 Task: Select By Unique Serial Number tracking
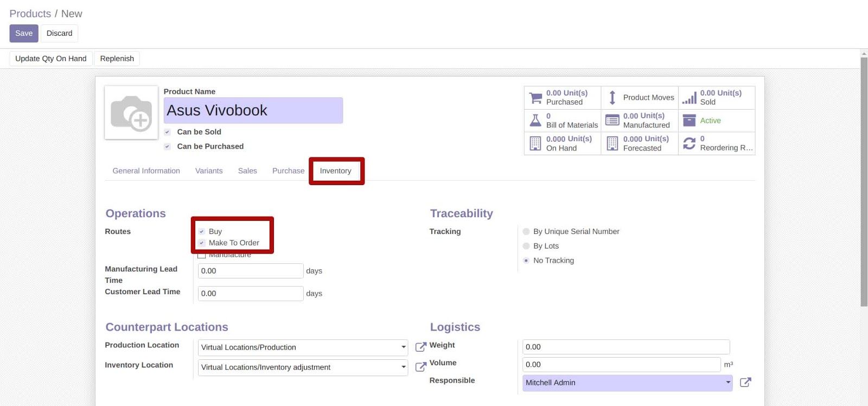click(526, 231)
